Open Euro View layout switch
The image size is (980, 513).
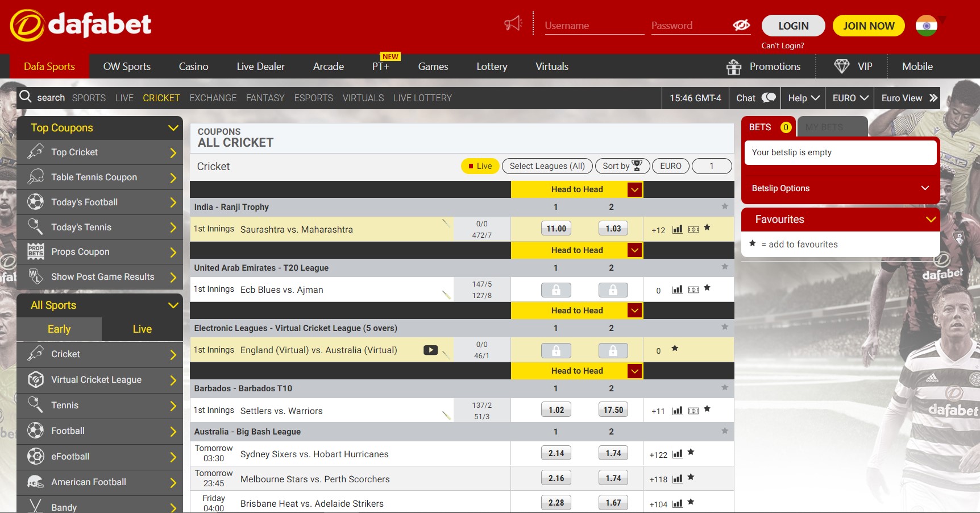click(x=909, y=98)
